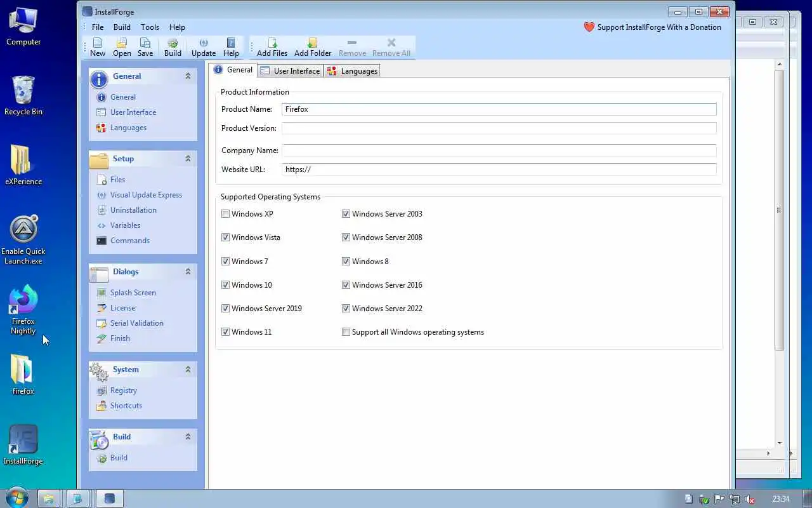The height and width of the screenshot is (508, 812).
Task: Toggle the Windows Server 2019 checkbox
Action: click(225, 309)
